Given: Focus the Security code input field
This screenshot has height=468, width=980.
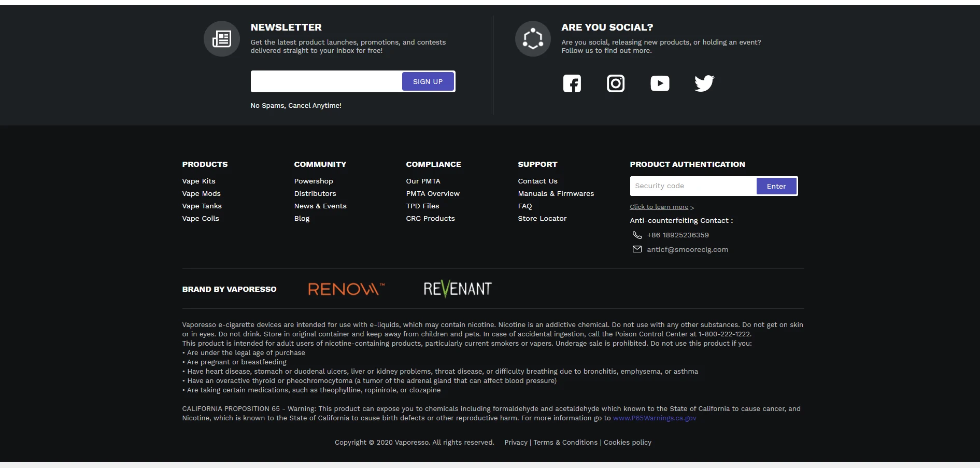Looking at the screenshot, I should click(x=693, y=186).
